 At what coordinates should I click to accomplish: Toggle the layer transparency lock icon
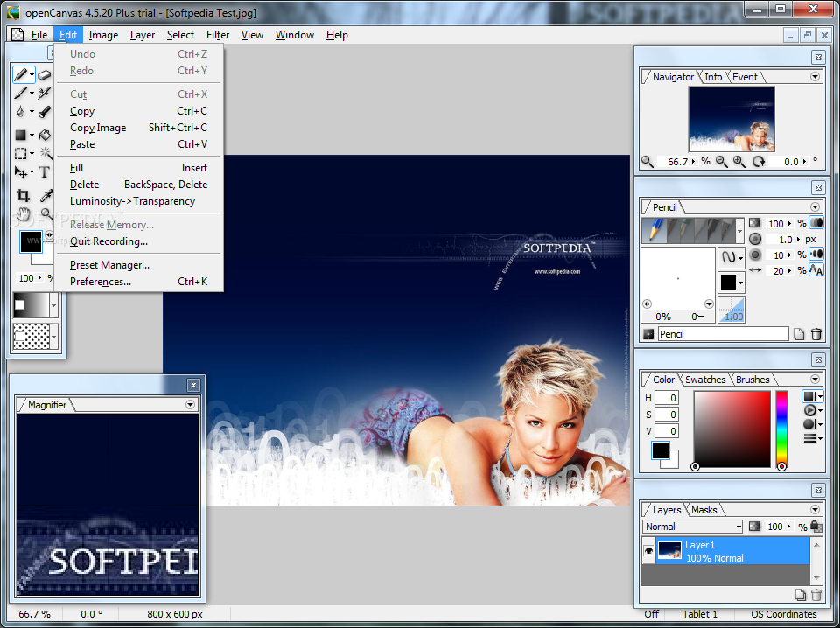[815, 526]
